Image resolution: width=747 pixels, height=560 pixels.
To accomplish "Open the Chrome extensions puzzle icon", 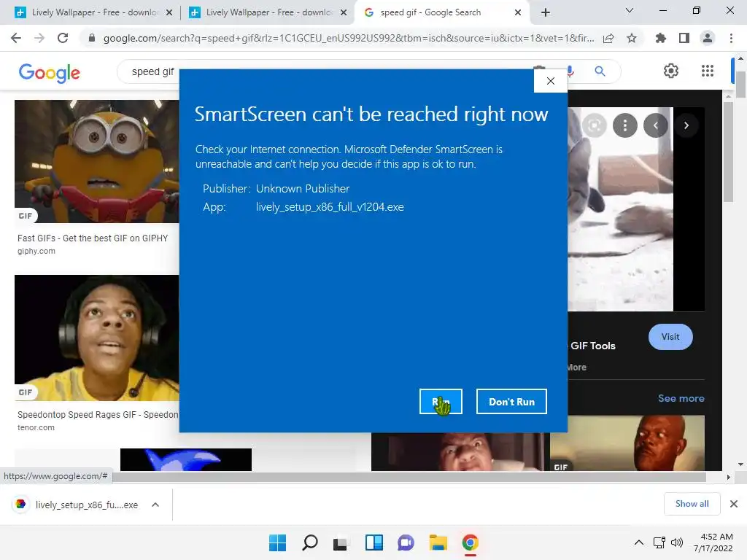I will click(x=660, y=38).
